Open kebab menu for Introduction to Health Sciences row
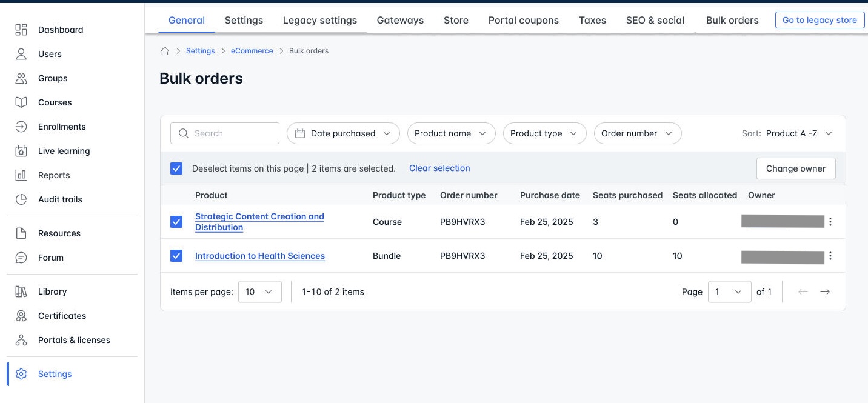The height and width of the screenshot is (403, 868). coord(830,256)
